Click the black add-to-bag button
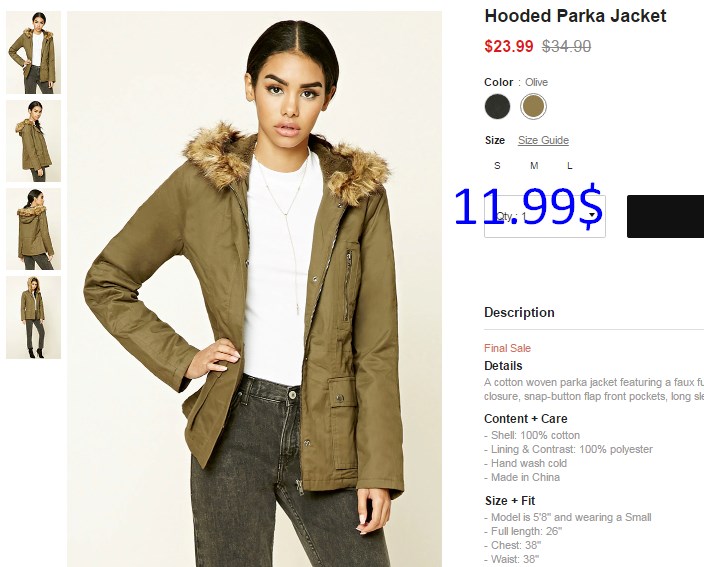 (x=665, y=216)
